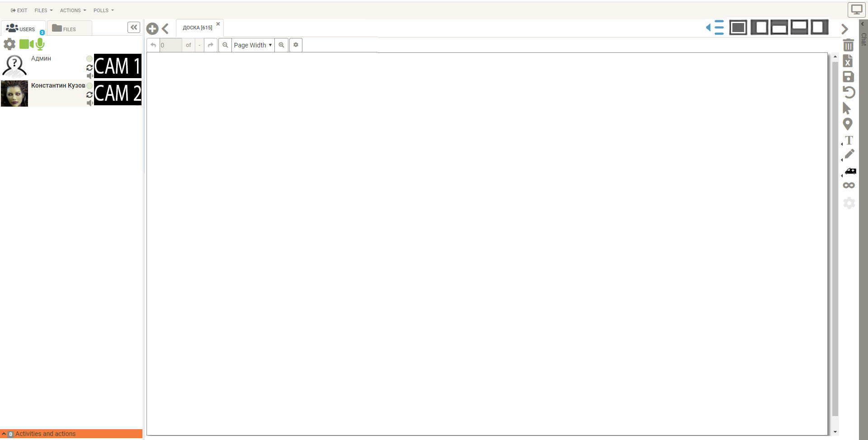Select the location pin marker tool
The height and width of the screenshot is (440, 868).
[x=848, y=124]
